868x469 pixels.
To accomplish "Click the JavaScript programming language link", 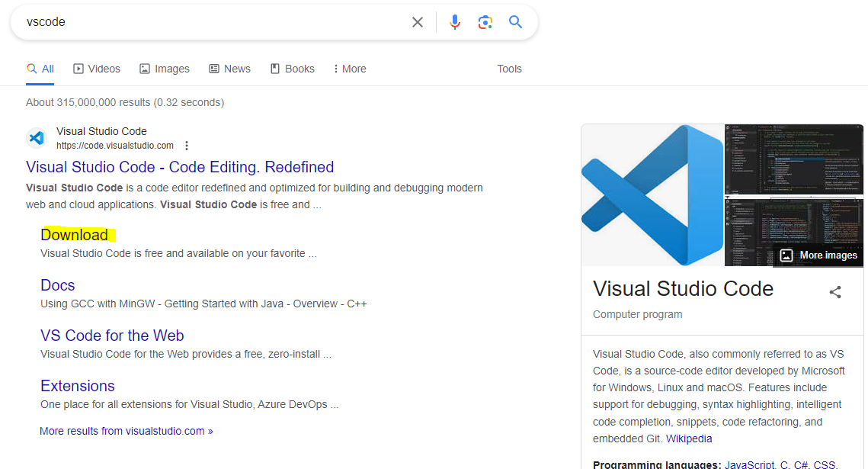I will click(750, 464).
